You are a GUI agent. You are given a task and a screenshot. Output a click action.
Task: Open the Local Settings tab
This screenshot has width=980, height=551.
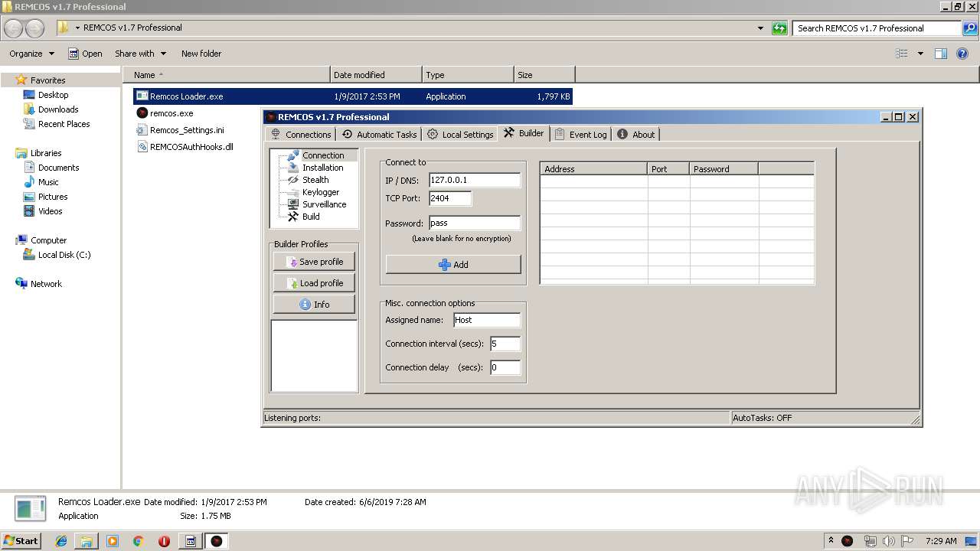tap(459, 134)
